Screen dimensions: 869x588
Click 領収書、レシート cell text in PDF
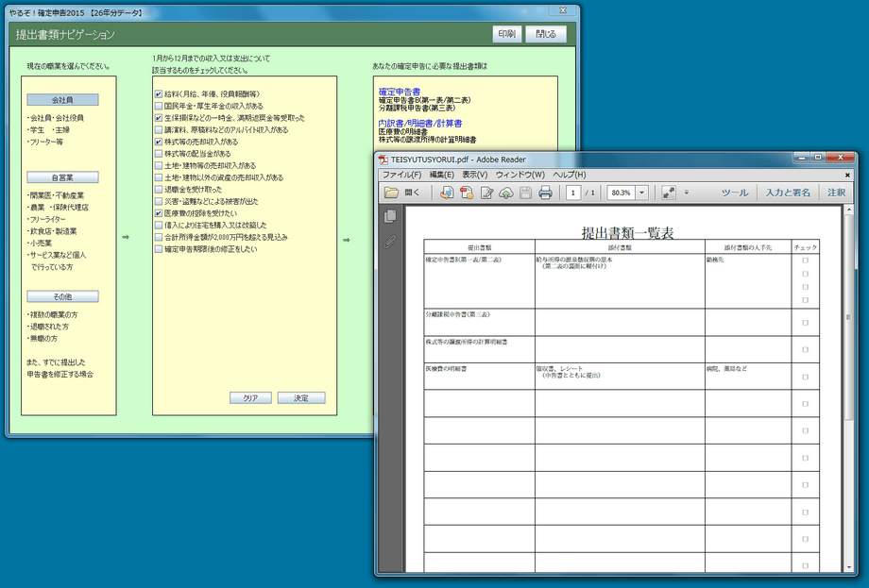(560, 368)
